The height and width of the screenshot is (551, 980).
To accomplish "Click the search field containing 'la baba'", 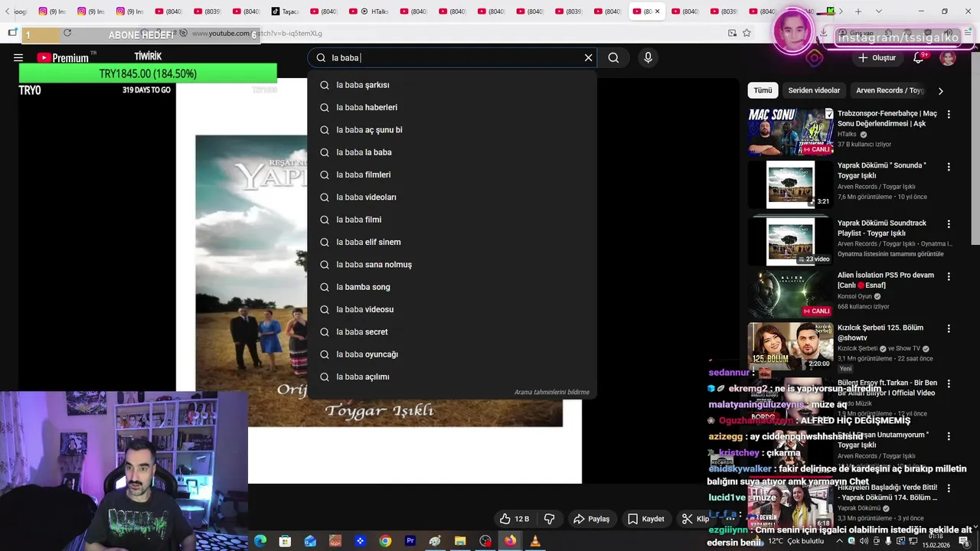I will (x=452, y=57).
